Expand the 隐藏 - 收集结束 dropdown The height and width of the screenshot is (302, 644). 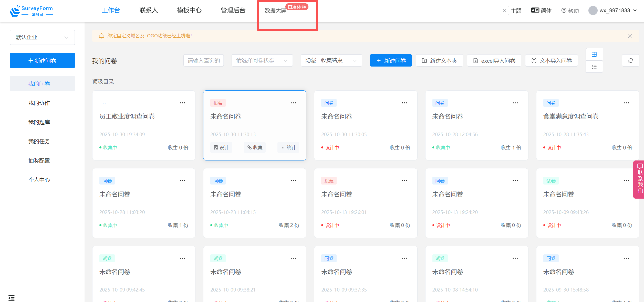pyautogui.click(x=331, y=60)
